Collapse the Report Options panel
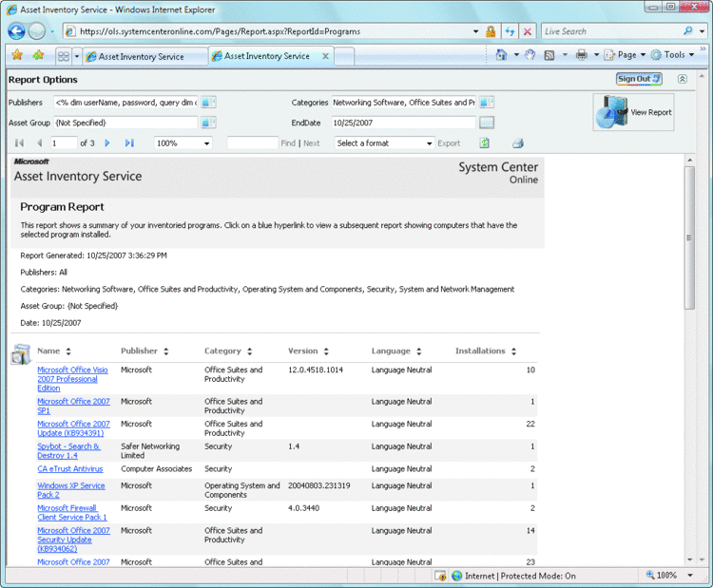Viewport: 713px width, 588px height. [682, 79]
